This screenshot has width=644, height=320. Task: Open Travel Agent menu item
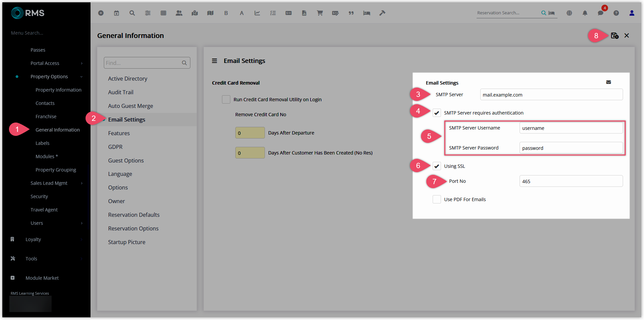(44, 210)
